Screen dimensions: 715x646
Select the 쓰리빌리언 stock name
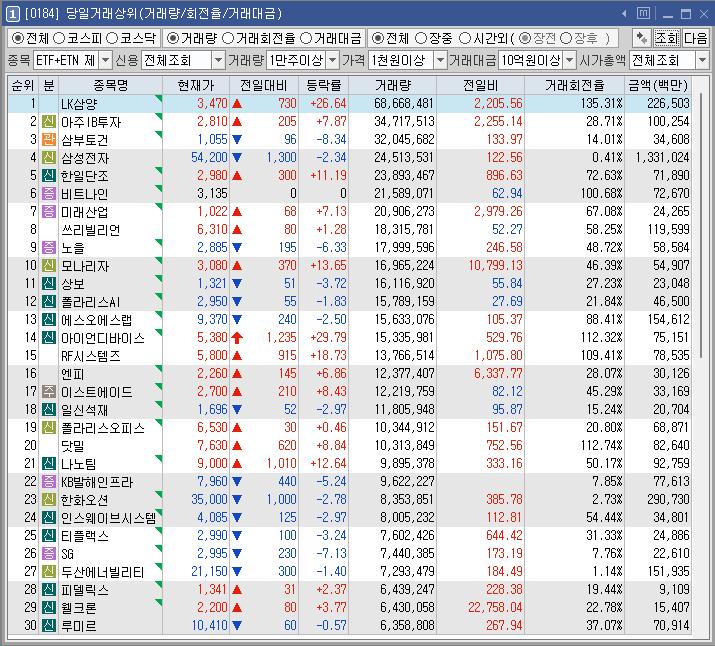[x=90, y=230]
